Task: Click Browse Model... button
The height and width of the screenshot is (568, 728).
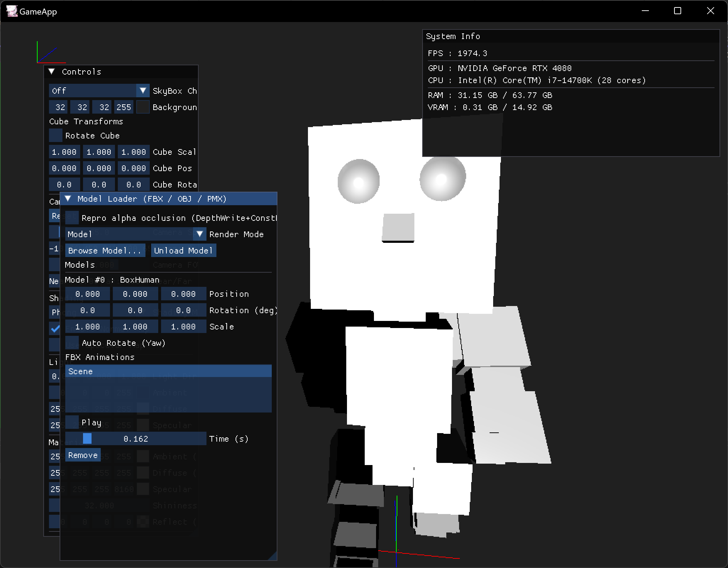Action: (105, 250)
